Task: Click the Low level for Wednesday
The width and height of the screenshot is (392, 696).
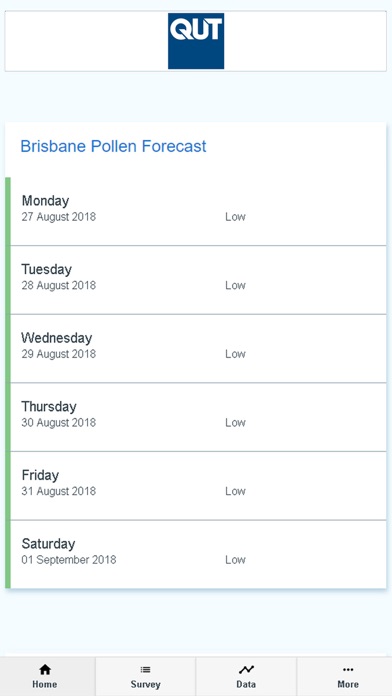Action: coord(235,354)
